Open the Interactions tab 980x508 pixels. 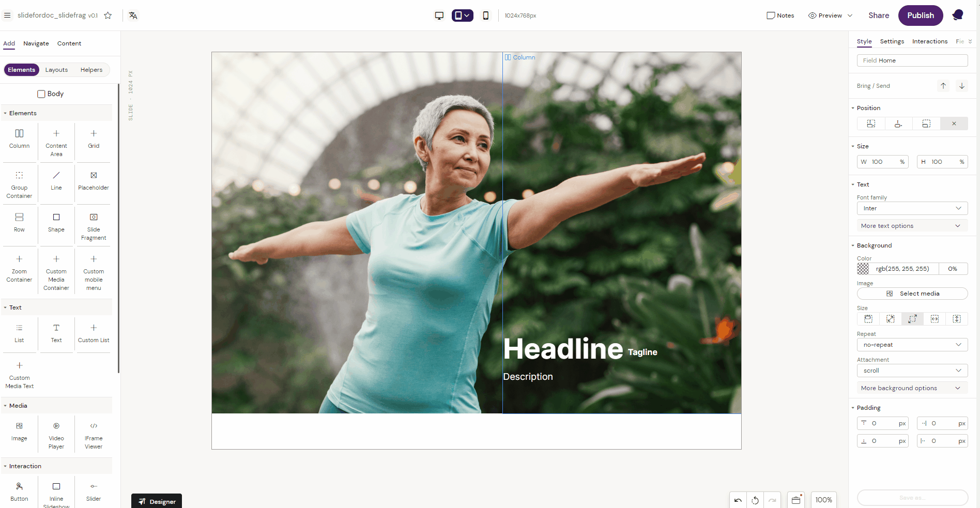click(929, 41)
